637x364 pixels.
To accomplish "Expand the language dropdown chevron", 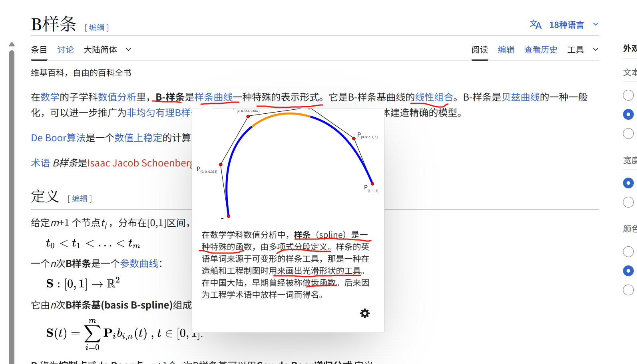I will [595, 24].
